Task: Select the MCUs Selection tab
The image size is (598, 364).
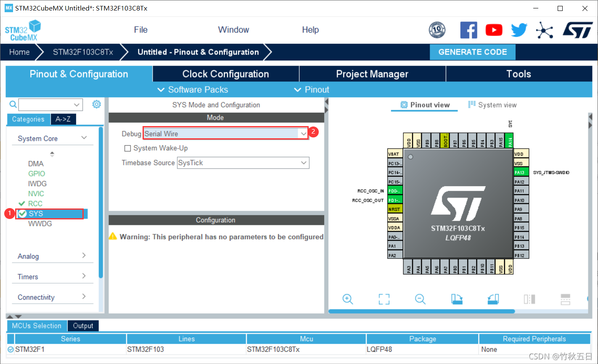Action: [x=37, y=326]
